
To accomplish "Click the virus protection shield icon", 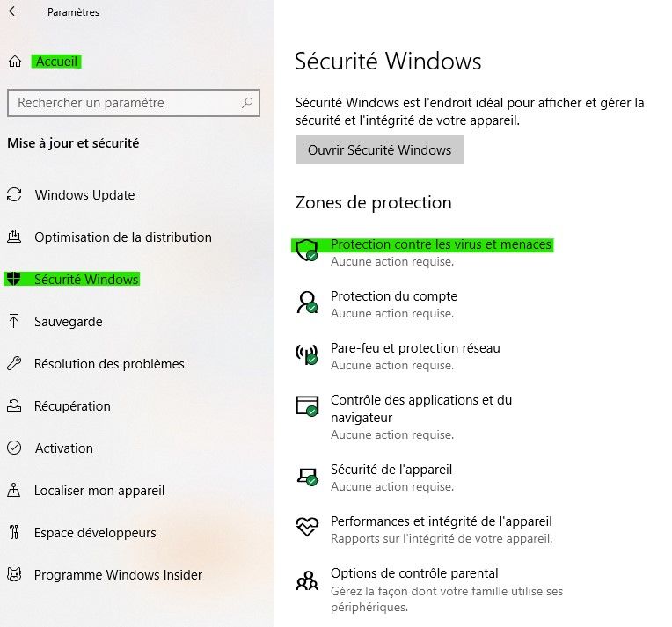I will coord(306,251).
